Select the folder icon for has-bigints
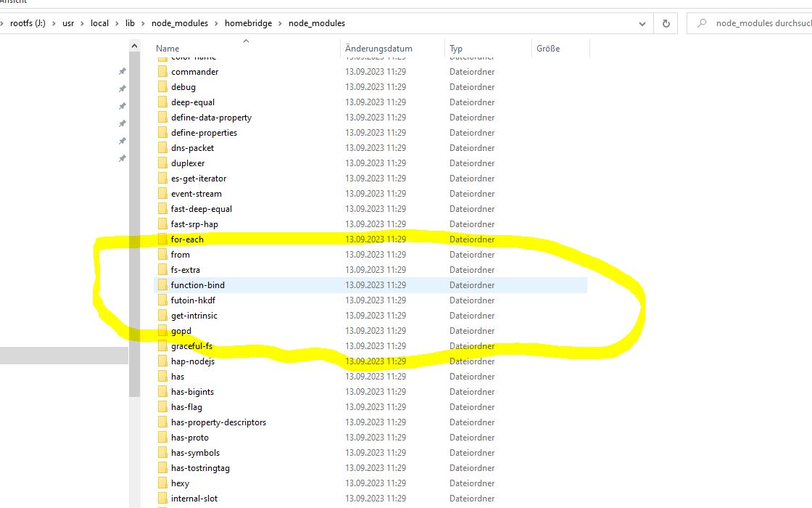The height and width of the screenshot is (508, 812). click(162, 392)
